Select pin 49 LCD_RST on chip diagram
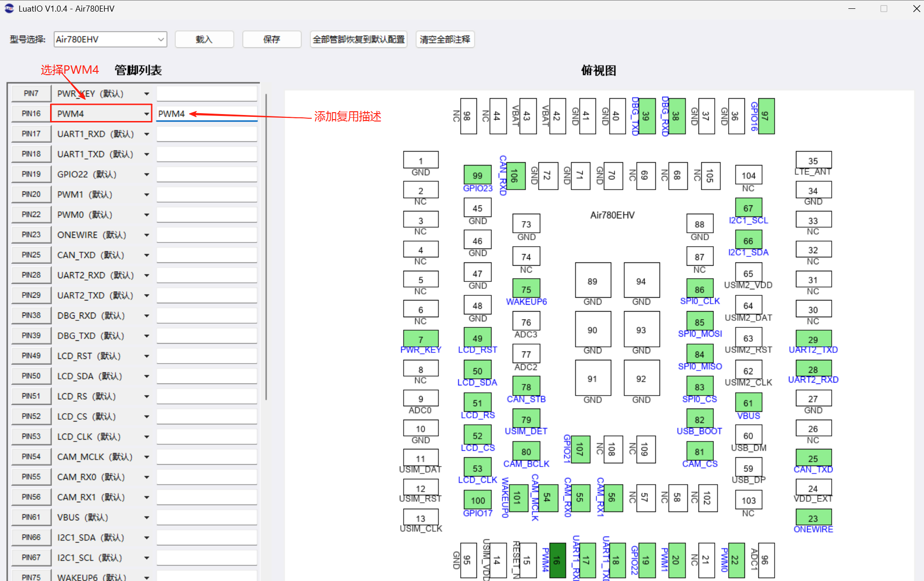This screenshot has height=581, width=924. tap(477, 337)
